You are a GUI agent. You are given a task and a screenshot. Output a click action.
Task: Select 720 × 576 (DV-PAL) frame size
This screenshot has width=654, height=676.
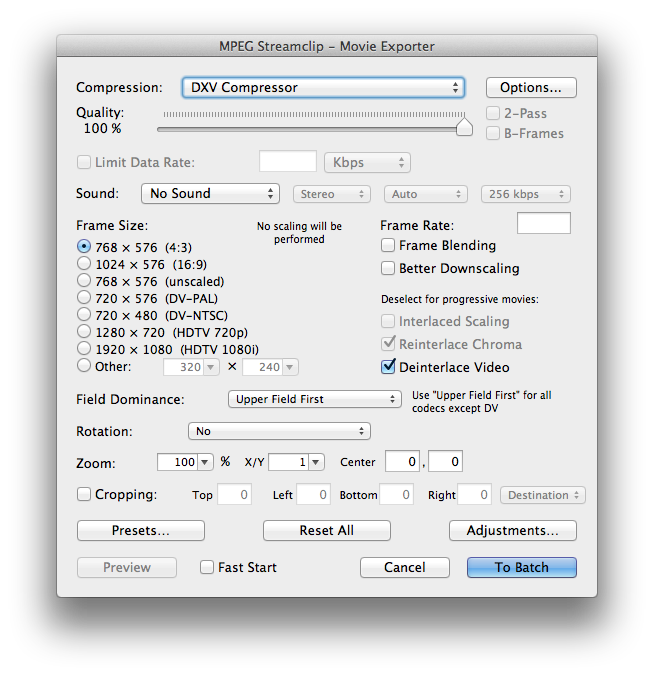click(x=84, y=297)
